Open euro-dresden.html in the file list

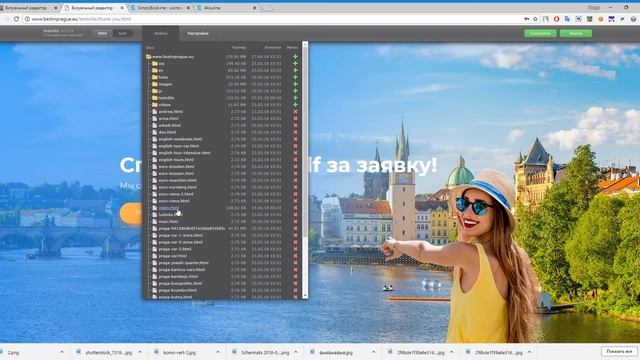[176, 167]
